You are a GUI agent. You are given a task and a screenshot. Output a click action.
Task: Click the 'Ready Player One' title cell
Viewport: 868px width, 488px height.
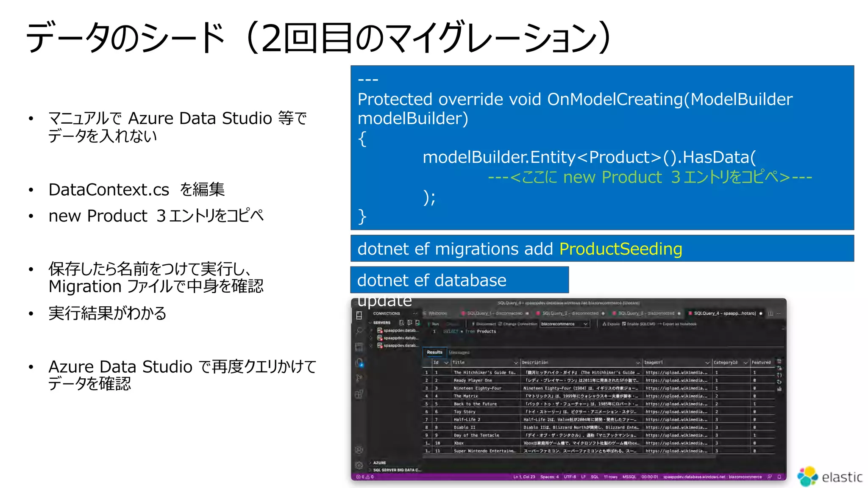click(x=486, y=380)
